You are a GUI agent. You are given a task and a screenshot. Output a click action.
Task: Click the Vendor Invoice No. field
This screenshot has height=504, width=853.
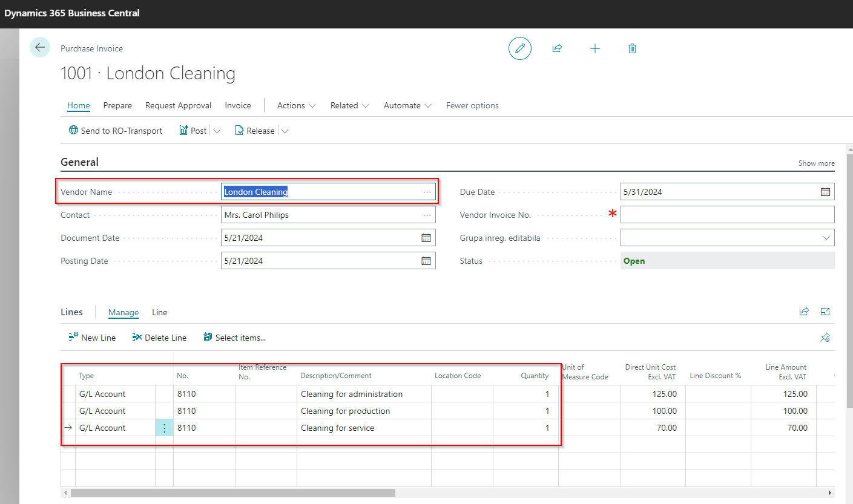tap(728, 215)
